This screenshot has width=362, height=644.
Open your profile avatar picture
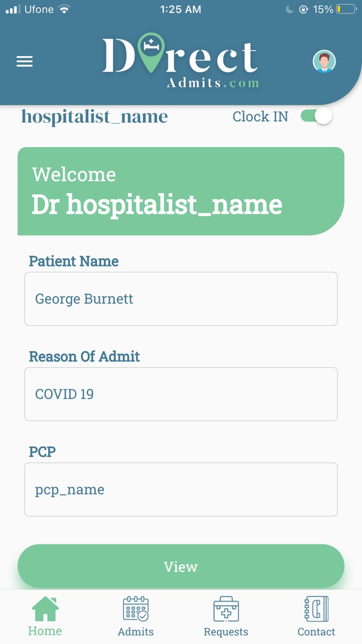324,61
